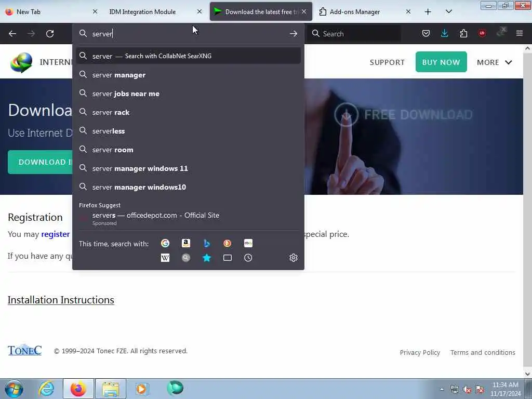Switch to the New Tab tab
Image resolution: width=532 pixels, height=399 pixels.
(x=51, y=12)
